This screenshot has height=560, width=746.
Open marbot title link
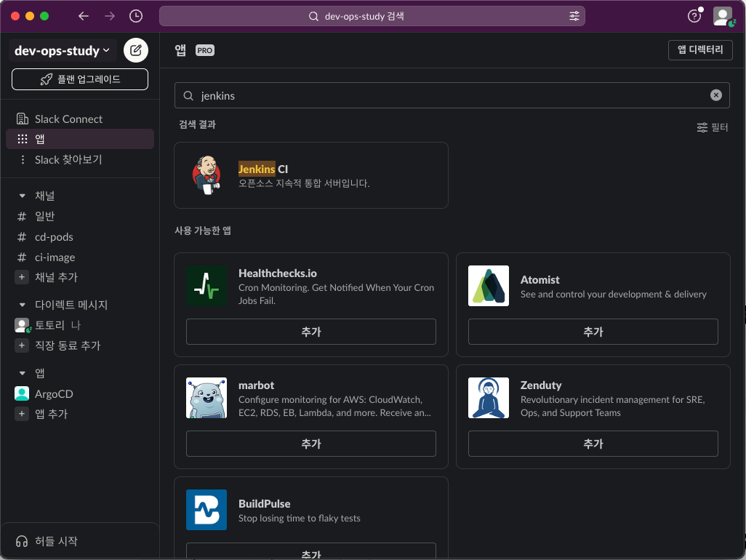point(256,385)
